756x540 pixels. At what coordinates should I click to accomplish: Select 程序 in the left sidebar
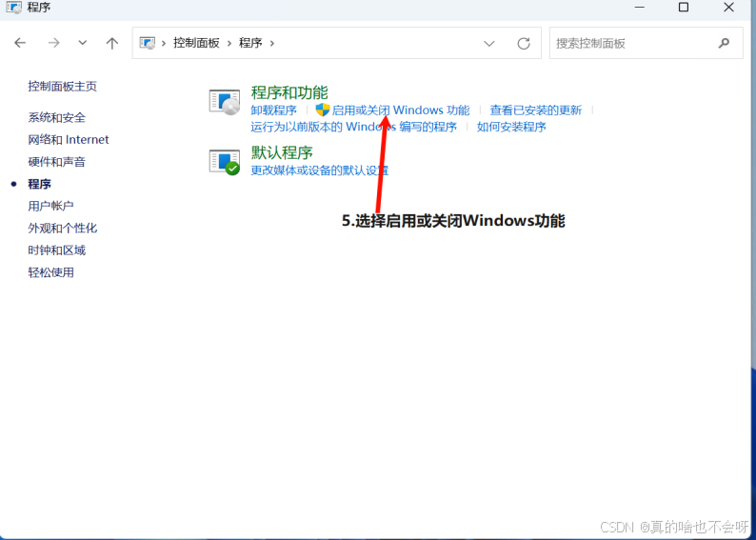40,184
